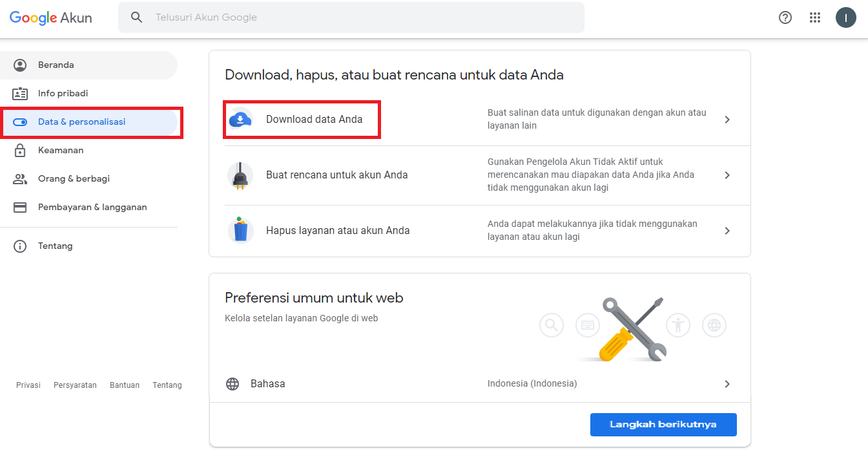The height and width of the screenshot is (459, 868).
Task: Open the Google apps grid icon
Action: (x=815, y=17)
